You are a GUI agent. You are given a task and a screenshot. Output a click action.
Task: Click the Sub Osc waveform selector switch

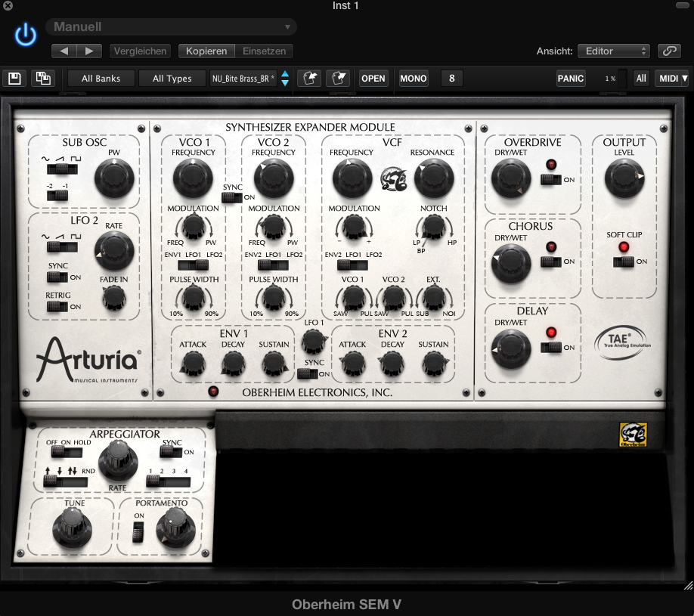pos(62,169)
